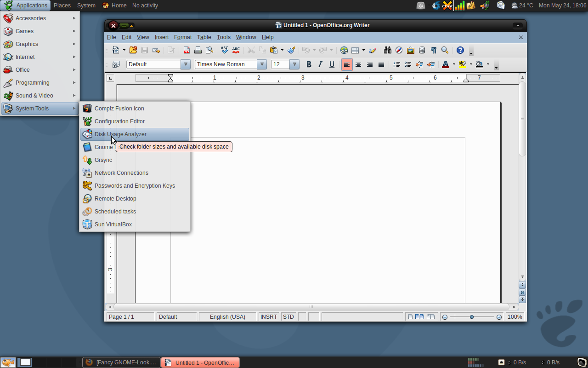Click the Hyperlink icon
This screenshot has height=368, width=588.
(344, 50)
